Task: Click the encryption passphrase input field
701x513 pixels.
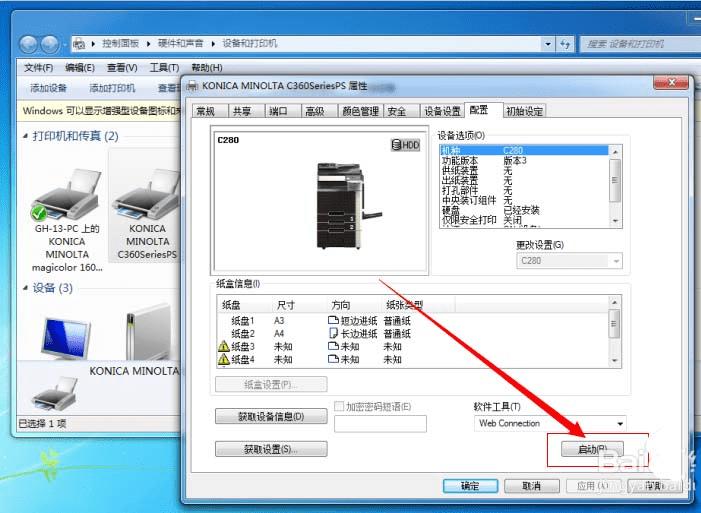Action: (x=380, y=424)
